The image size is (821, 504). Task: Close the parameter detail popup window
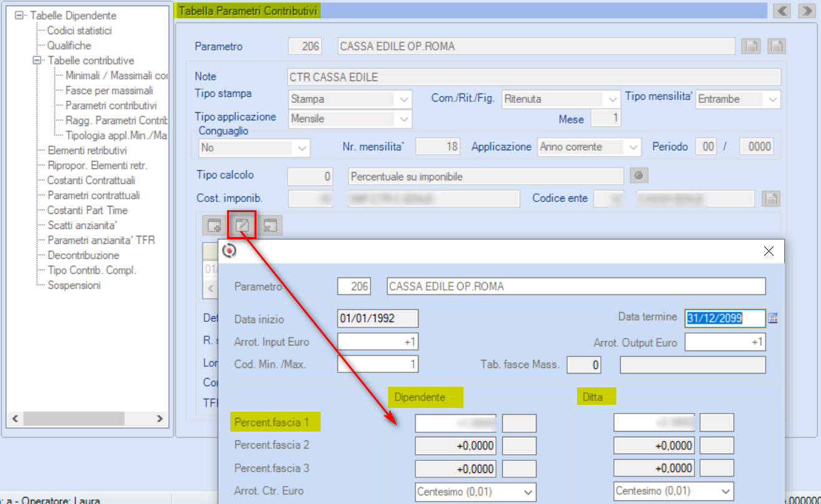pyautogui.click(x=769, y=251)
